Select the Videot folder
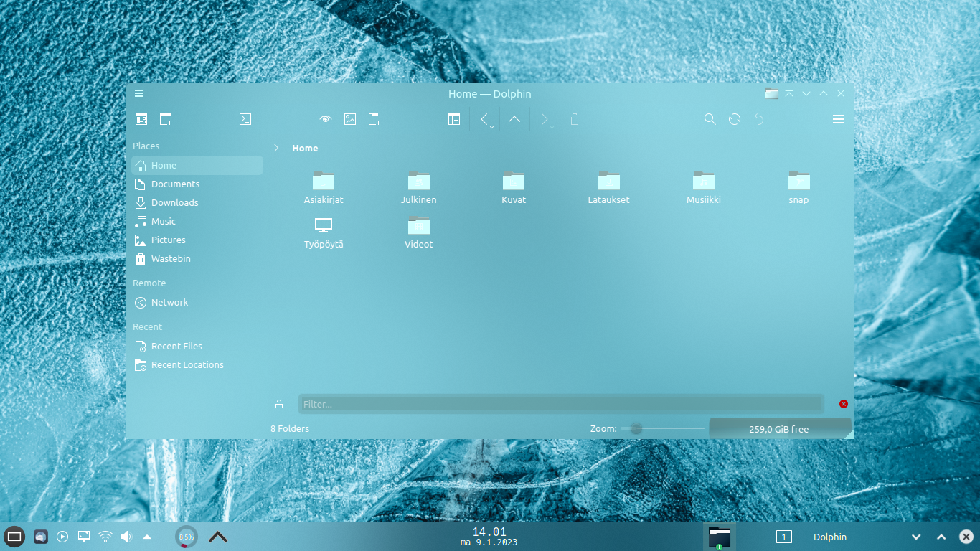 [419, 232]
